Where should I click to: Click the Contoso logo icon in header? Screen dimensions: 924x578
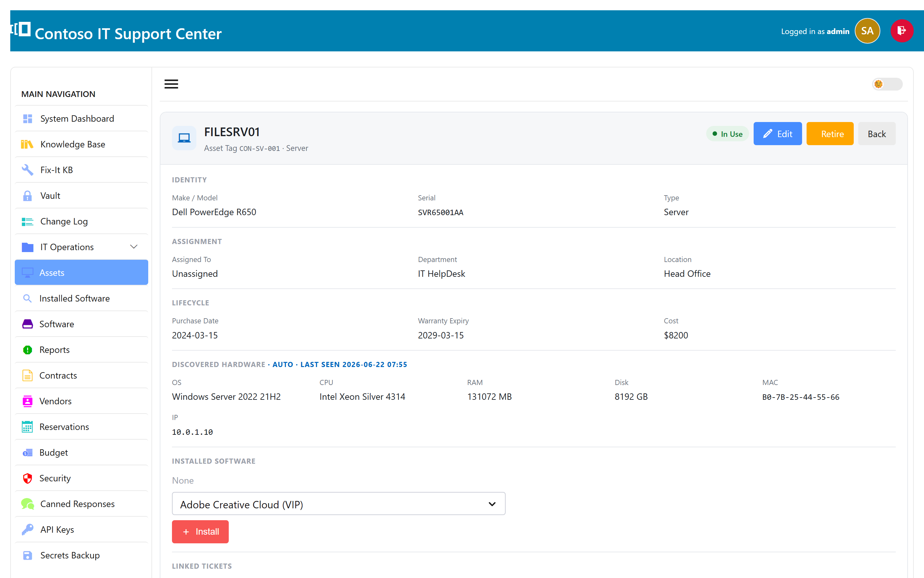[21, 30]
